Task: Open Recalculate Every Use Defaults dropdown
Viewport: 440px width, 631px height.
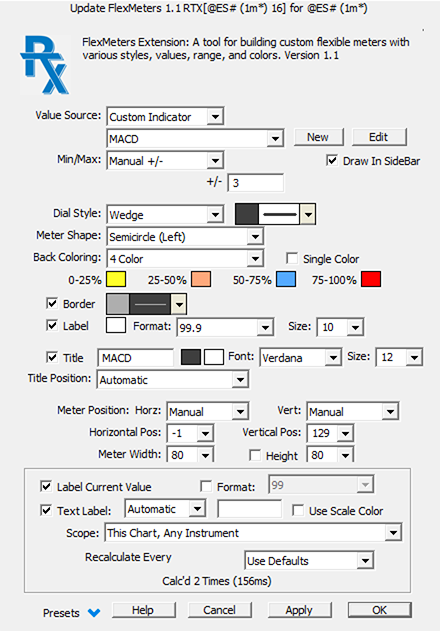Action: [x=309, y=561]
